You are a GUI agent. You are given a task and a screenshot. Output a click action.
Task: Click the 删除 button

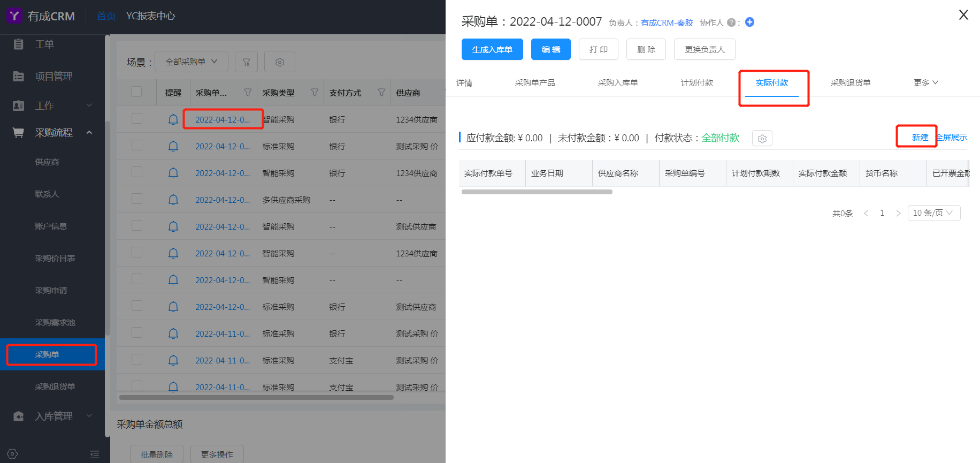point(646,49)
